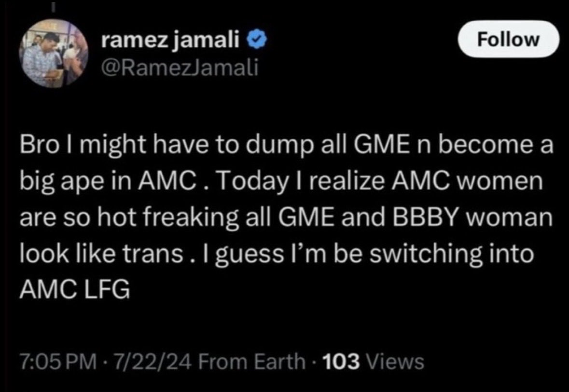Visit the @RamezJamali handle link

pos(180,68)
